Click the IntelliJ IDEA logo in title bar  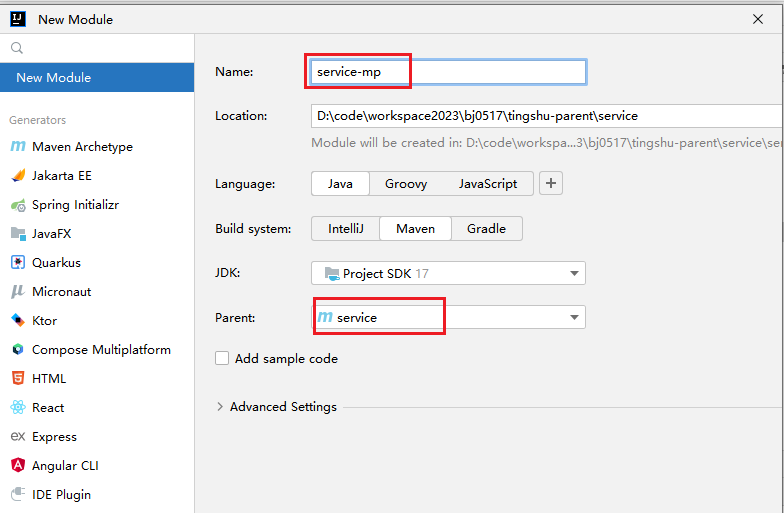18,19
